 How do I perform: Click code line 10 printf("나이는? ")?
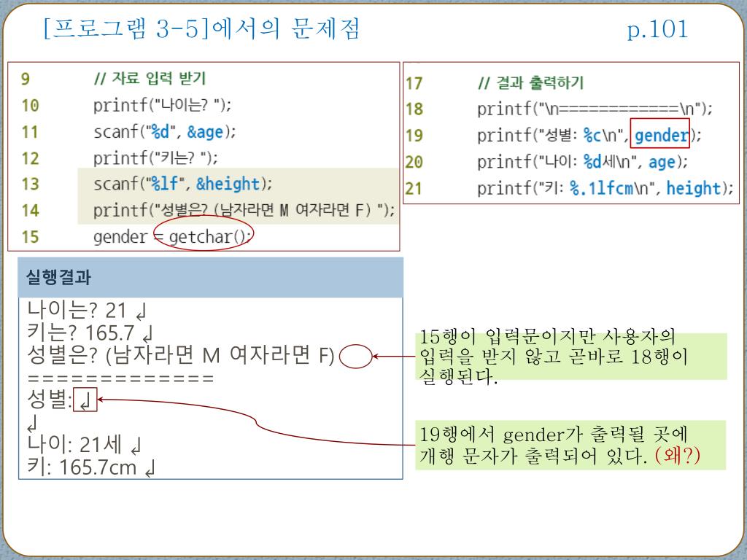(x=163, y=105)
